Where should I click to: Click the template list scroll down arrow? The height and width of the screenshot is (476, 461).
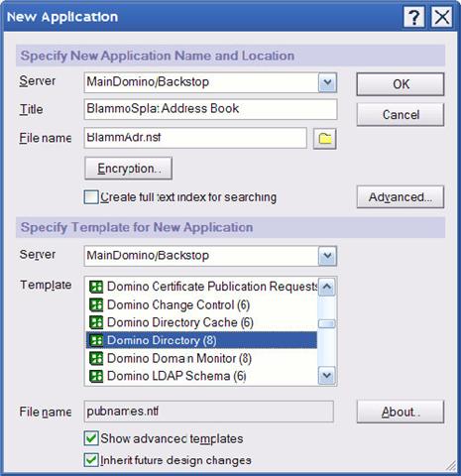[x=327, y=376]
